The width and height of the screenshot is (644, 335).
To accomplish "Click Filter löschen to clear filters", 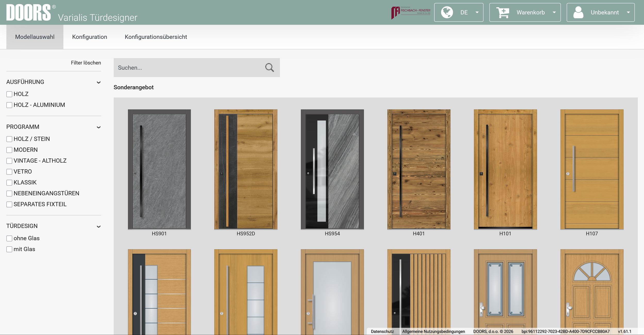I will pos(86,63).
